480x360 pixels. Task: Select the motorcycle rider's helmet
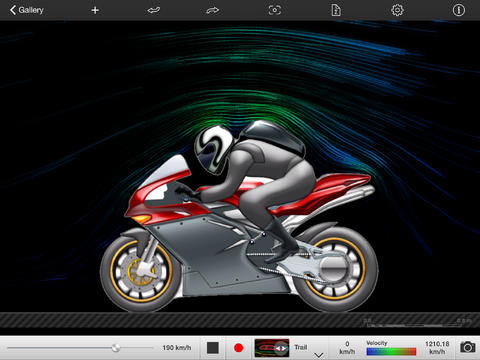pos(214,149)
